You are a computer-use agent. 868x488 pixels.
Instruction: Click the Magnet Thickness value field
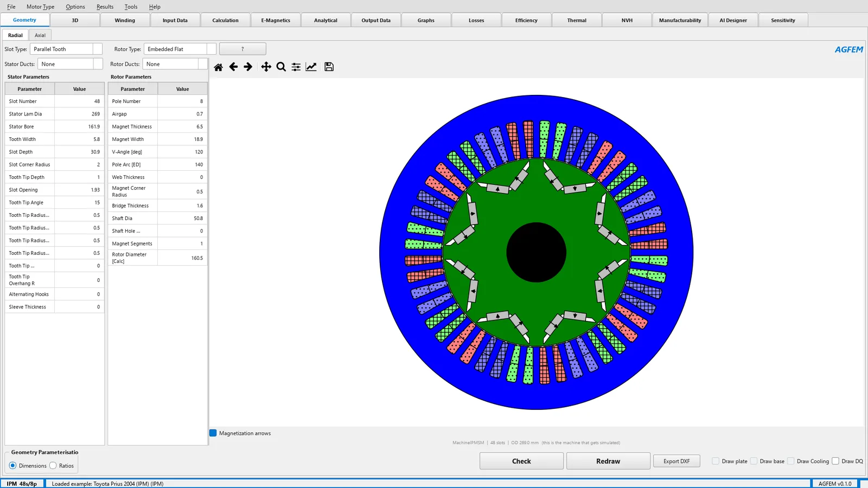click(182, 127)
